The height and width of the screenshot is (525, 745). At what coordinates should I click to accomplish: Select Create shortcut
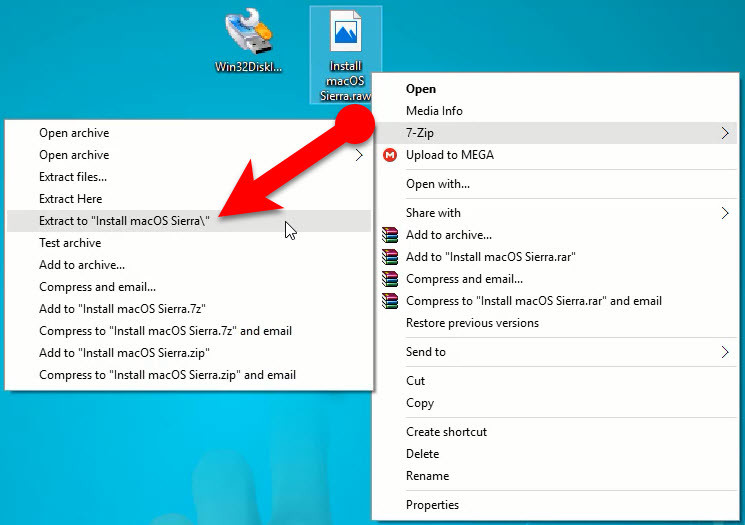(555, 432)
